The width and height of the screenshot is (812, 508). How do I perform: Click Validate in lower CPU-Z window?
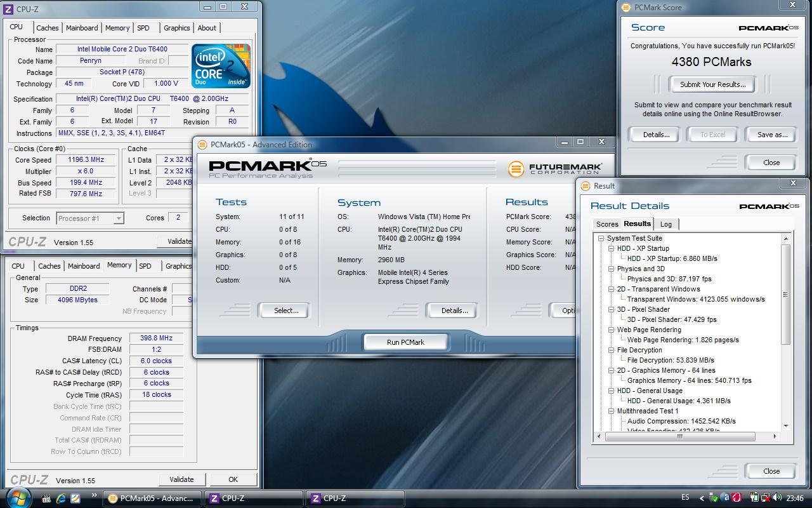tap(181, 479)
